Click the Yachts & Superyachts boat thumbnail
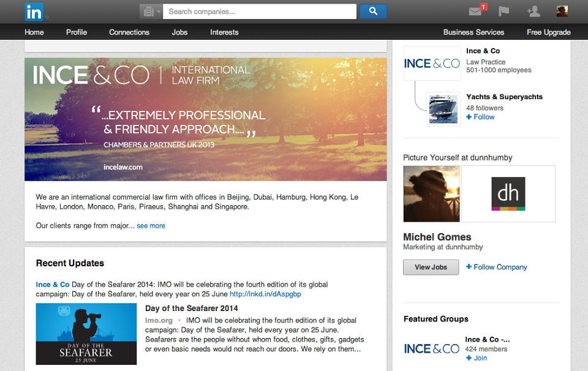This screenshot has width=588, height=371. 443,109
